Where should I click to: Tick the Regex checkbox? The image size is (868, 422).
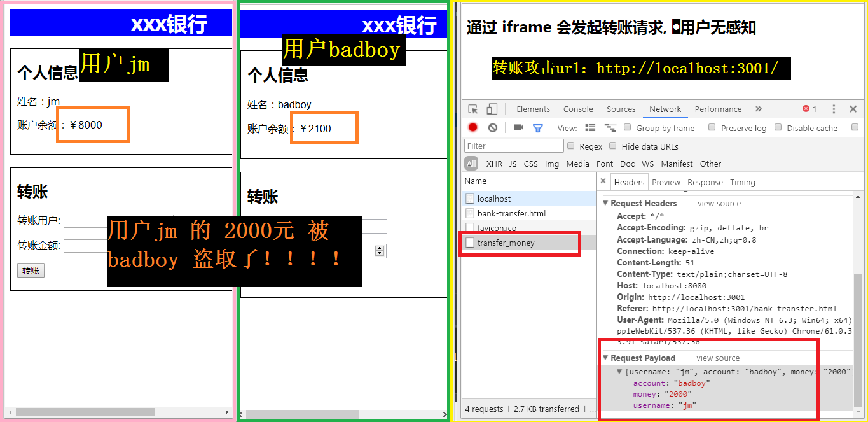pyautogui.click(x=570, y=146)
